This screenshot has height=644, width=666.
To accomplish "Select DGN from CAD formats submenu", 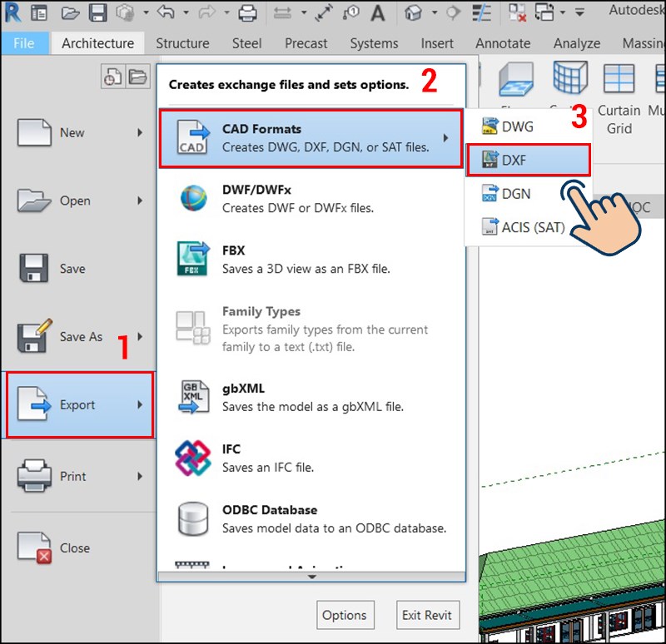I will [528, 194].
